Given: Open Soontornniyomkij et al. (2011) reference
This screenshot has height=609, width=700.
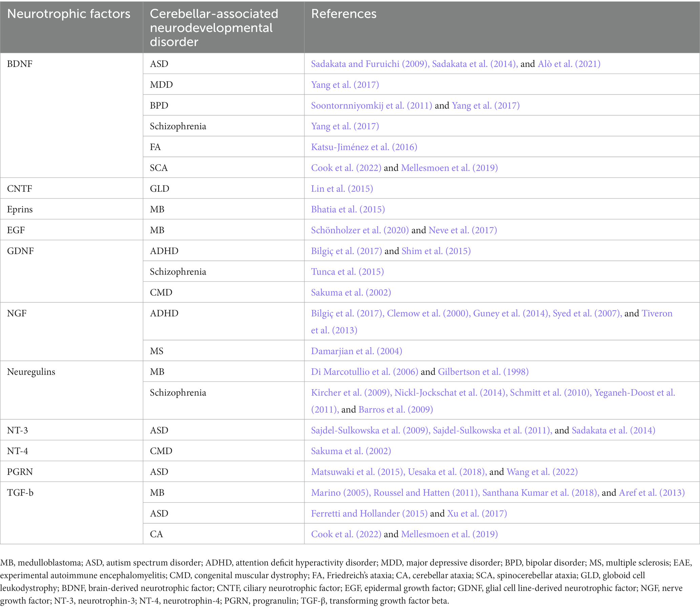Looking at the screenshot, I should pos(372,105).
